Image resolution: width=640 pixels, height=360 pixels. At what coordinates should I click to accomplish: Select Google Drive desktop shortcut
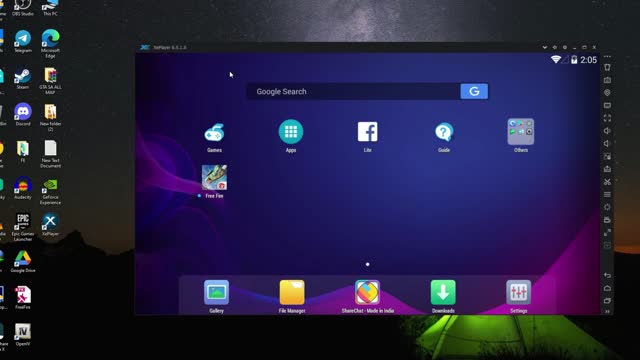click(x=23, y=261)
